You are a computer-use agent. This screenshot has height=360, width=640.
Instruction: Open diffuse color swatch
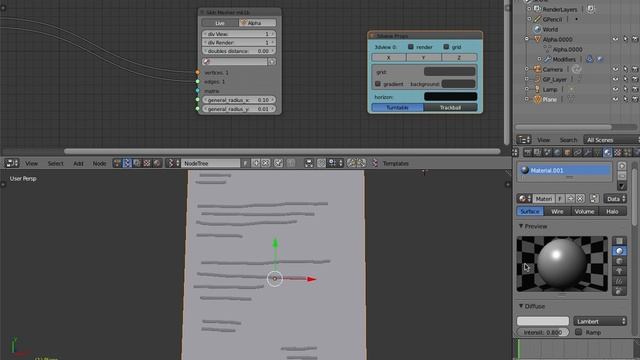[x=543, y=321]
